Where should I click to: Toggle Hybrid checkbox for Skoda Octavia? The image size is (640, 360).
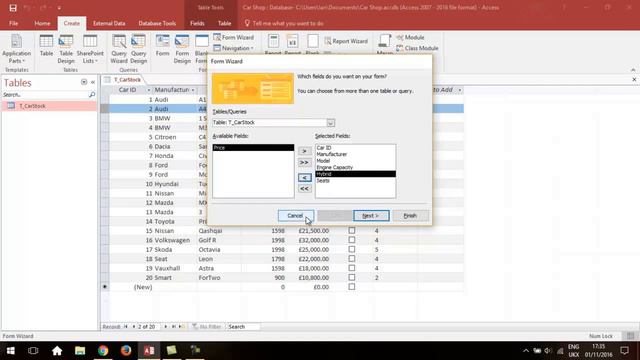[x=351, y=249]
